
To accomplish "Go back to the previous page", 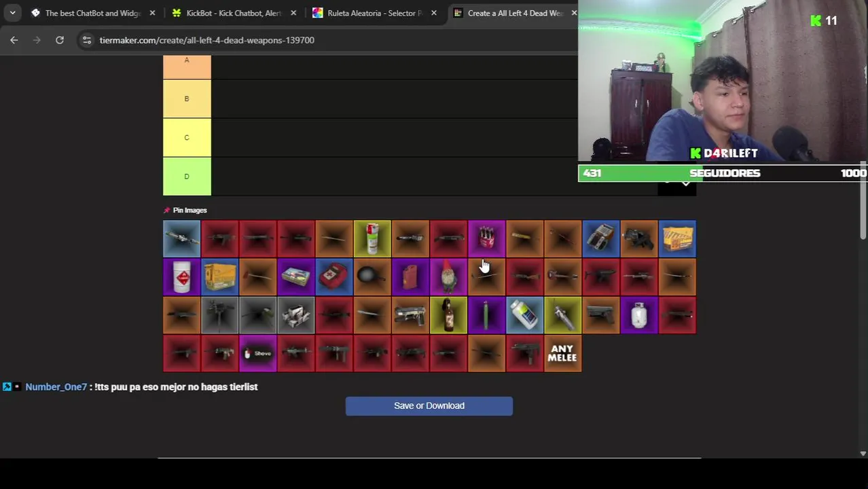I will pos(14,40).
